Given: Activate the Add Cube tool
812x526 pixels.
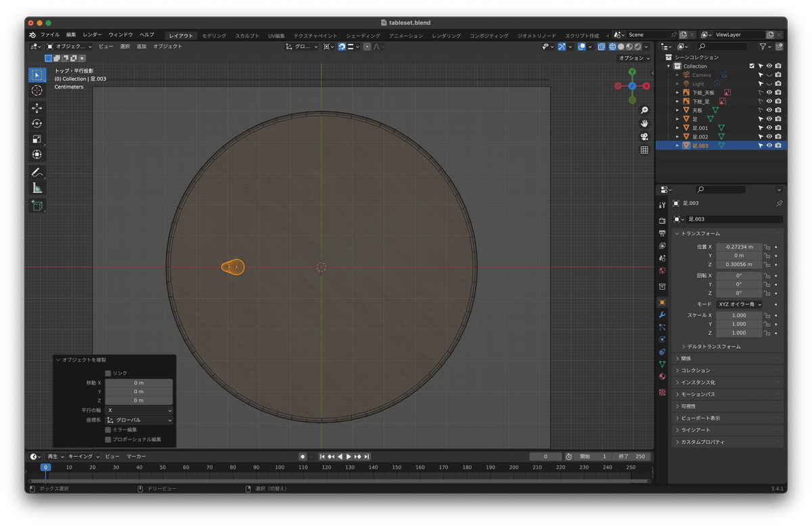Looking at the screenshot, I should [x=37, y=206].
